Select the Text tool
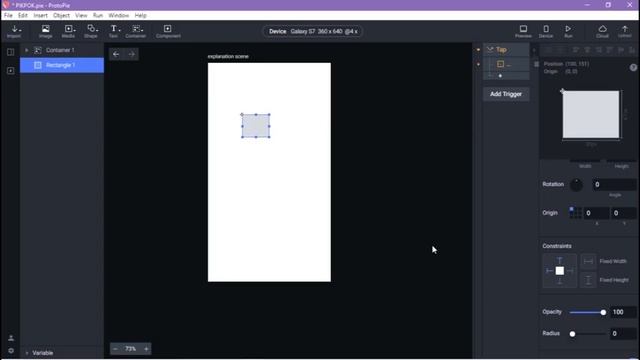The image size is (640, 360). coord(113,31)
